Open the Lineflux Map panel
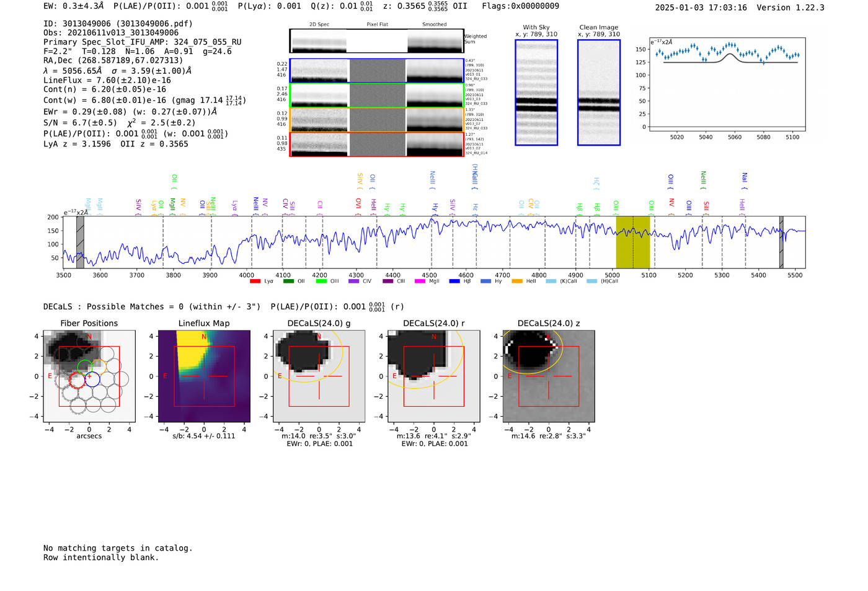 [204, 376]
